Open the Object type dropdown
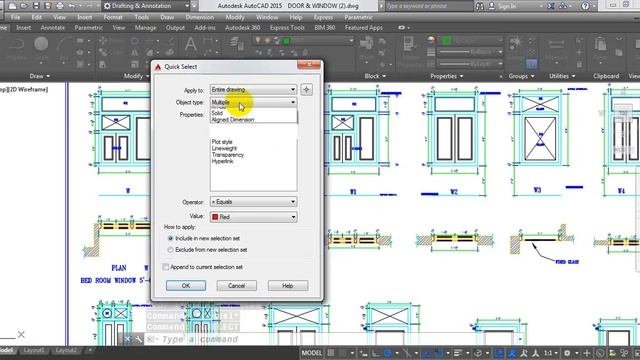The width and height of the screenshot is (640, 360). coord(253,102)
